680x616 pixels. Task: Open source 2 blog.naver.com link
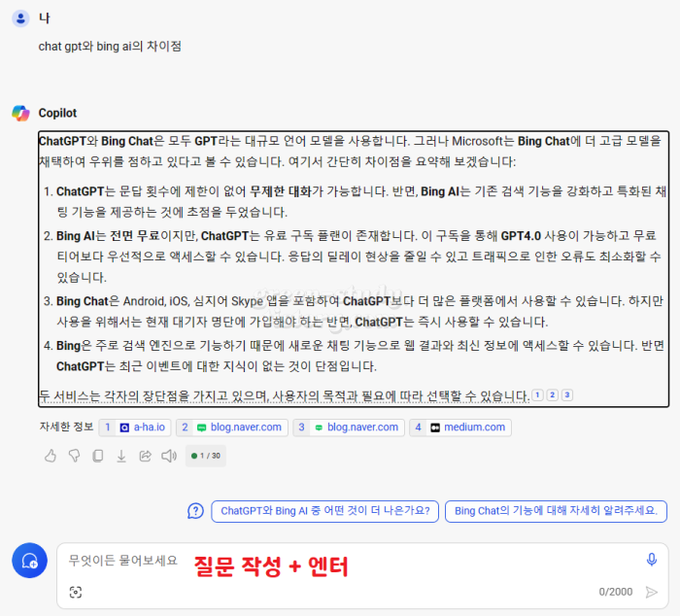coord(232,428)
